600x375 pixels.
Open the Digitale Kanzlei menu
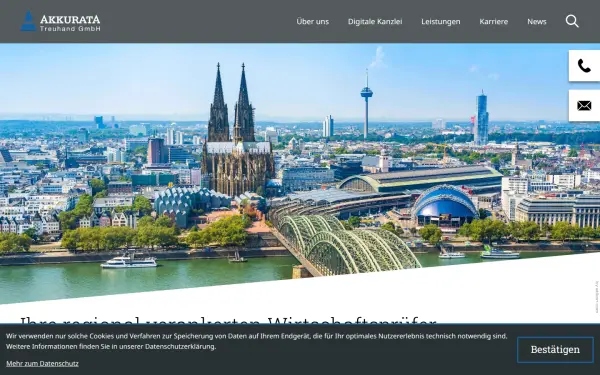[x=375, y=22]
